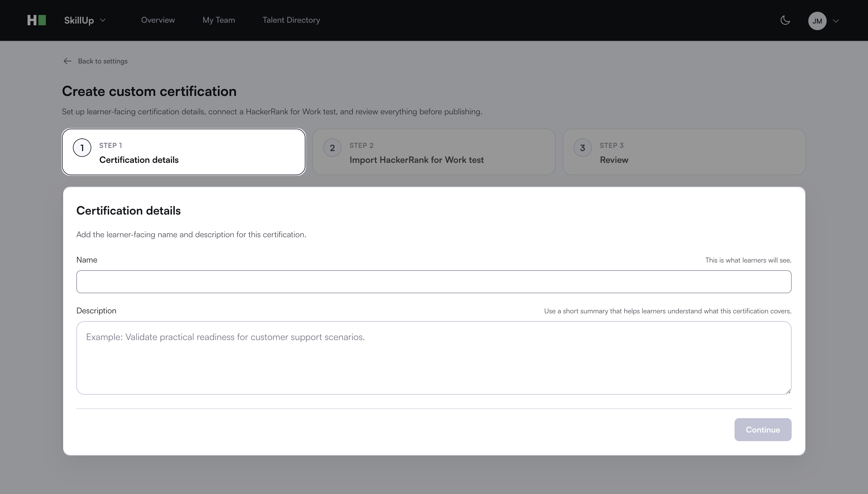868x494 pixels.
Task: Open the account menu chevron
Action: tap(836, 21)
